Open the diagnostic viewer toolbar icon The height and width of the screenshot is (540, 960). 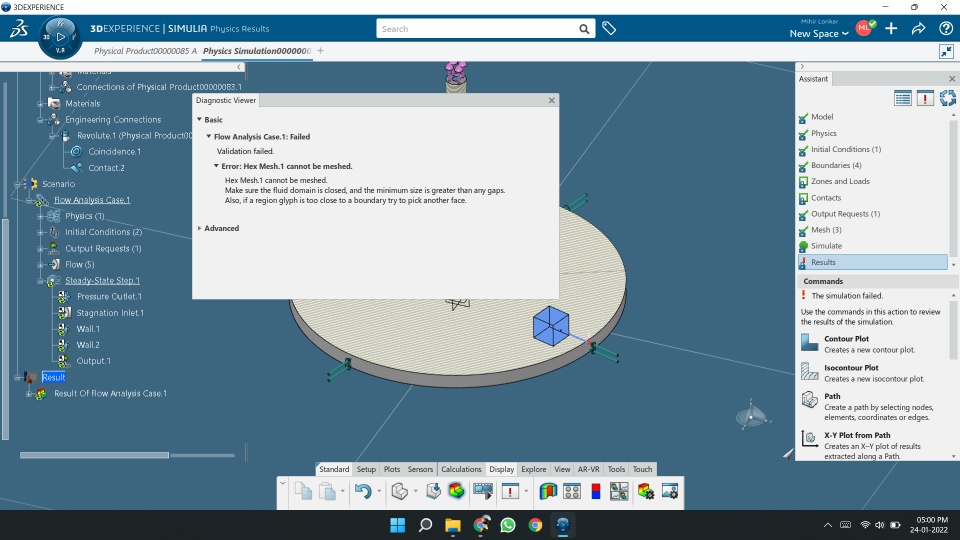(x=510, y=491)
